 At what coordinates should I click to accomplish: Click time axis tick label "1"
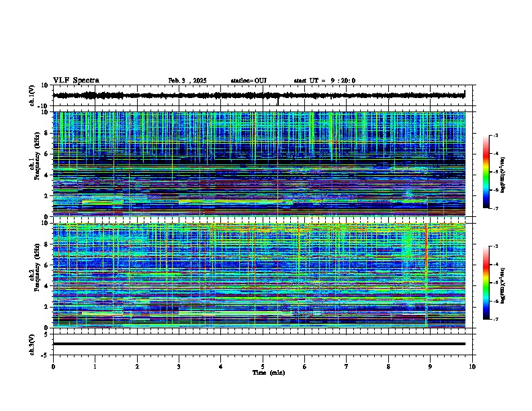95,367
